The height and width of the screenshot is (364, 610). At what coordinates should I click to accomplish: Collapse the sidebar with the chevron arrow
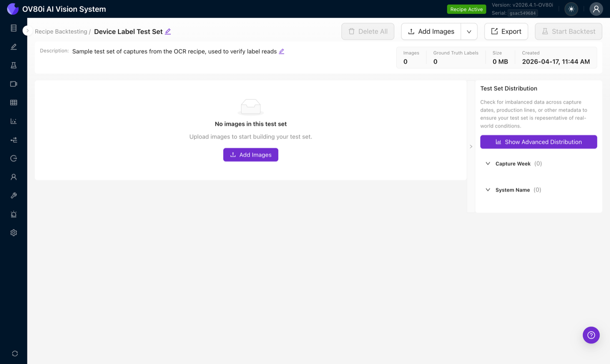click(x=27, y=30)
